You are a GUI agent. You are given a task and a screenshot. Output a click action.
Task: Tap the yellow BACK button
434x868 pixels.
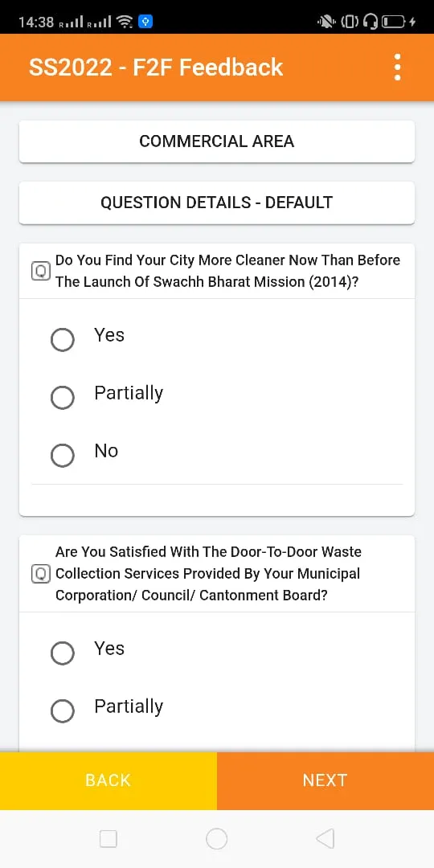point(108,780)
